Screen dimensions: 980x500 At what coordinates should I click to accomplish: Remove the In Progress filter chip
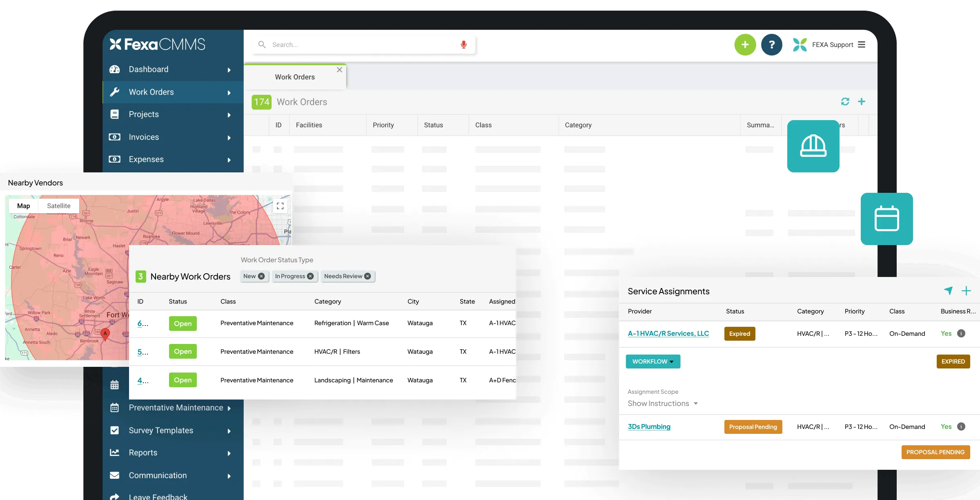pyautogui.click(x=310, y=276)
